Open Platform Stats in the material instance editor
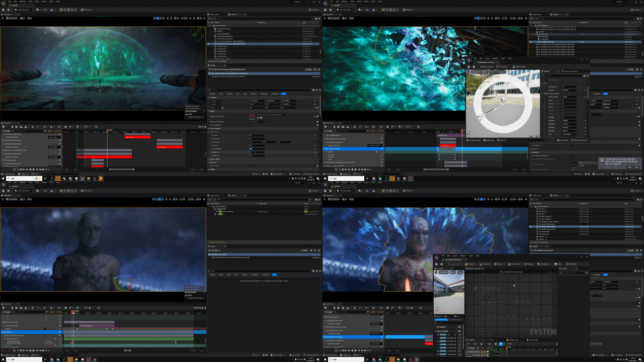 coord(519,66)
